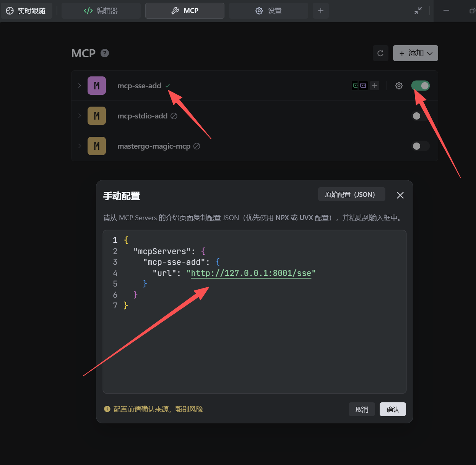Click the purple agent icon on mcp-sse-add row
The image size is (476, 465).
(363, 86)
